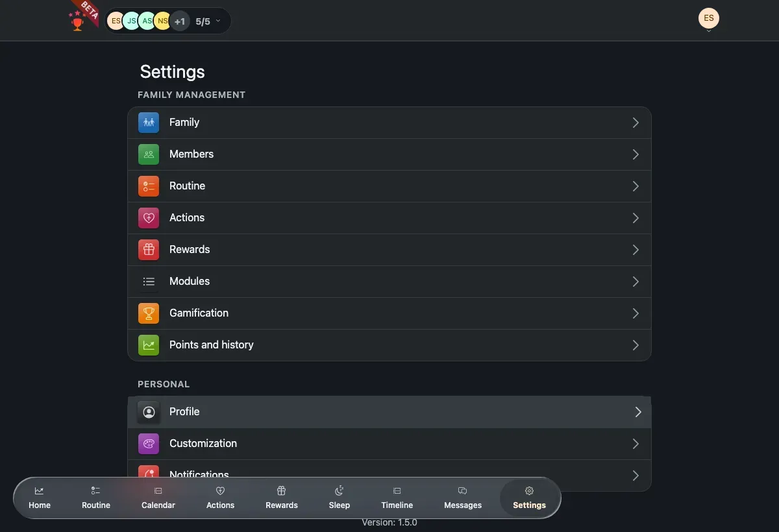This screenshot has width=779, height=532.
Task: Open the Members label in settings list
Action: (x=192, y=154)
